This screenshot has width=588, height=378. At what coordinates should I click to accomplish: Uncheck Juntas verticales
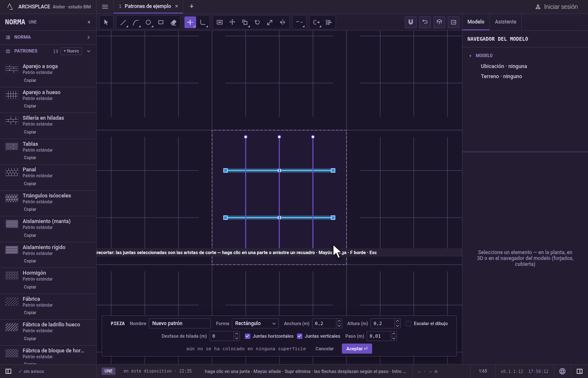[x=299, y=336]
